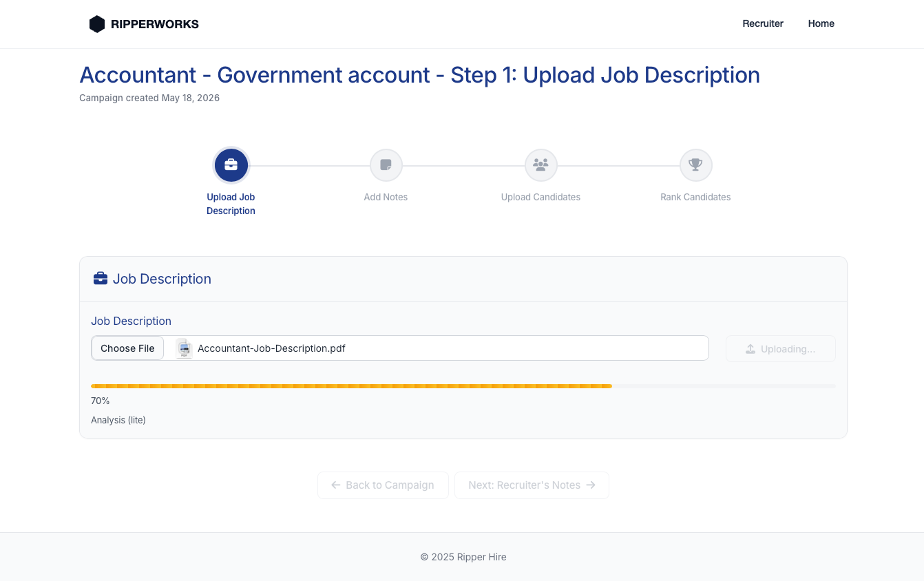Image resolution: width=924 pixels, height=581 pixels.
Task: Go to Home in the top navigation
Action: [x=821, y=23]
